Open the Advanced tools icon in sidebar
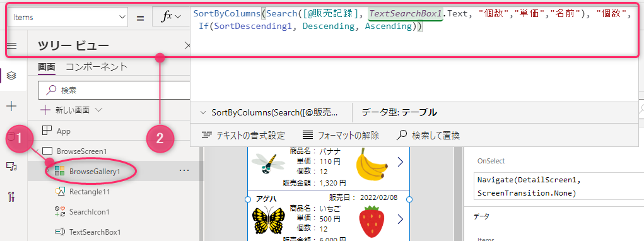This screenshot has width=644, height=241. [x=12, y=197]
